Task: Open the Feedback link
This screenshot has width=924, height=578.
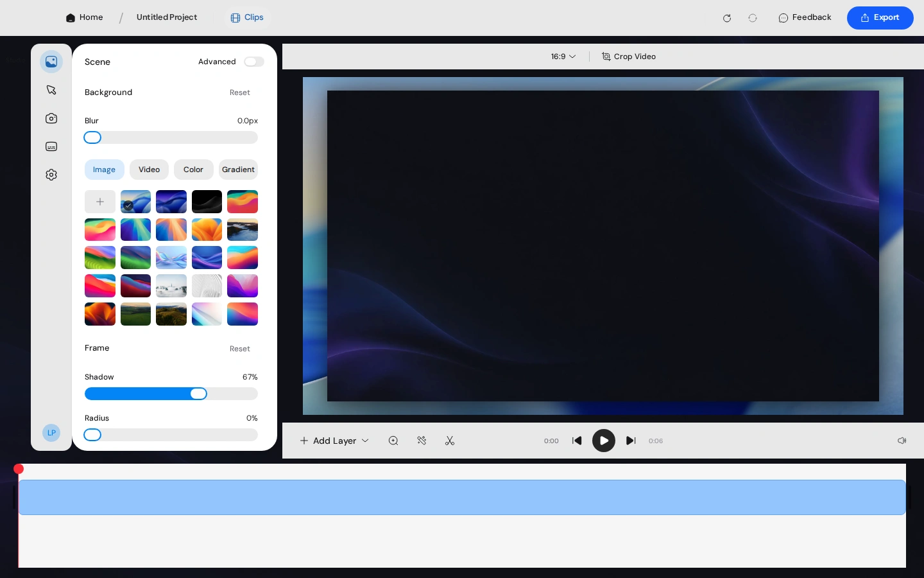Action: (805, 17)
